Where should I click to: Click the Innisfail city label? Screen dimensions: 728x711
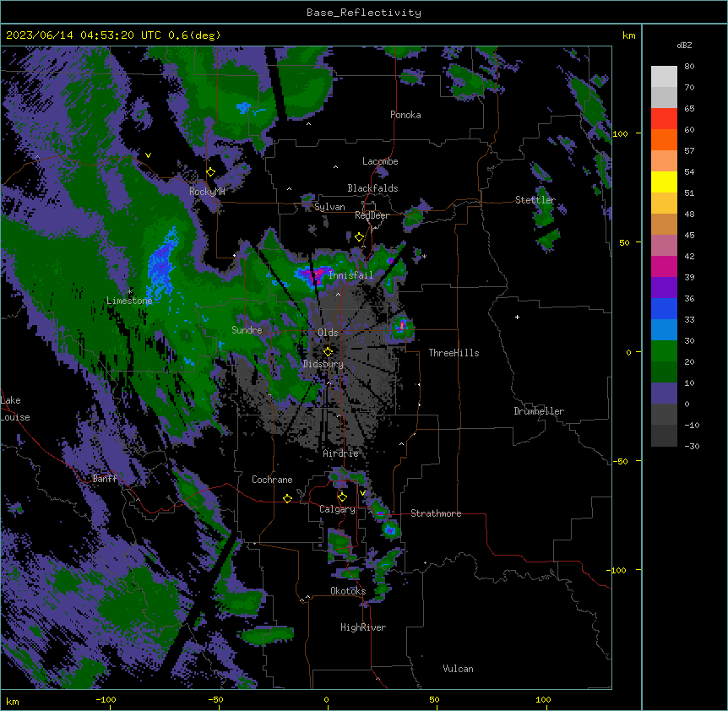pyautogui.click(x=351, y=275)
